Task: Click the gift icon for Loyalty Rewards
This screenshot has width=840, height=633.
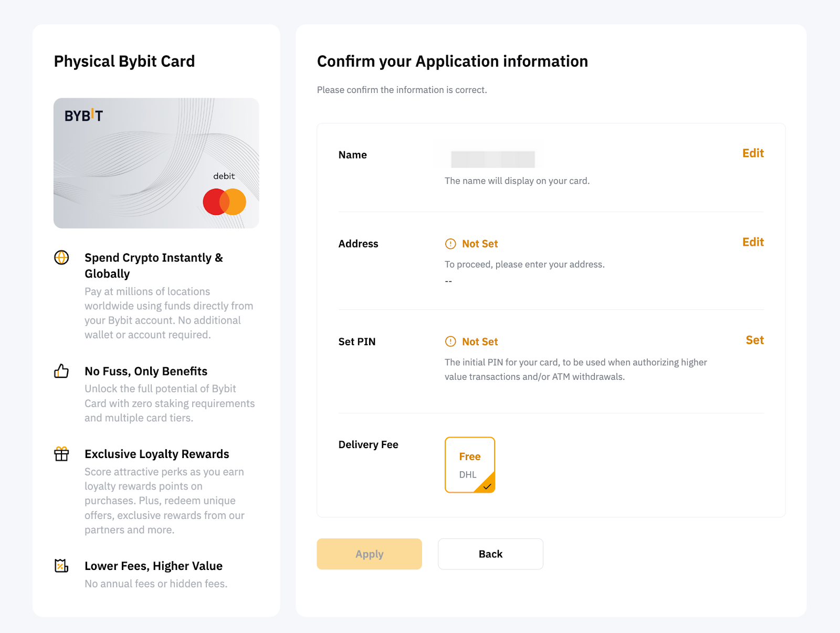Action: (61, 454)
